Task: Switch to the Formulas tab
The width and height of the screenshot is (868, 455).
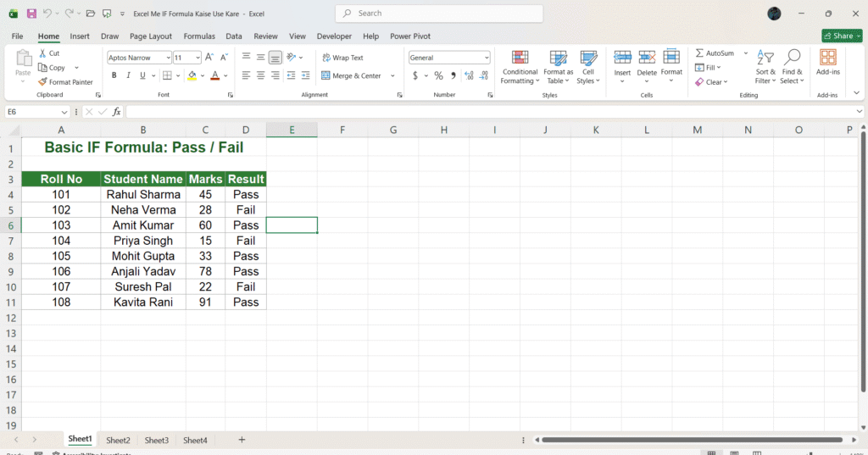Action: click(x=199, y=36)
